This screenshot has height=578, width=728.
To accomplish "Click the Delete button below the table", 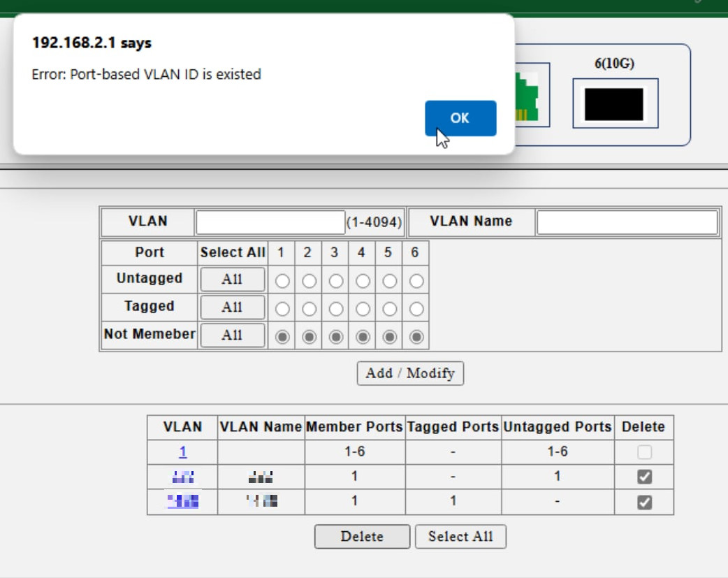I will point(362,537).
